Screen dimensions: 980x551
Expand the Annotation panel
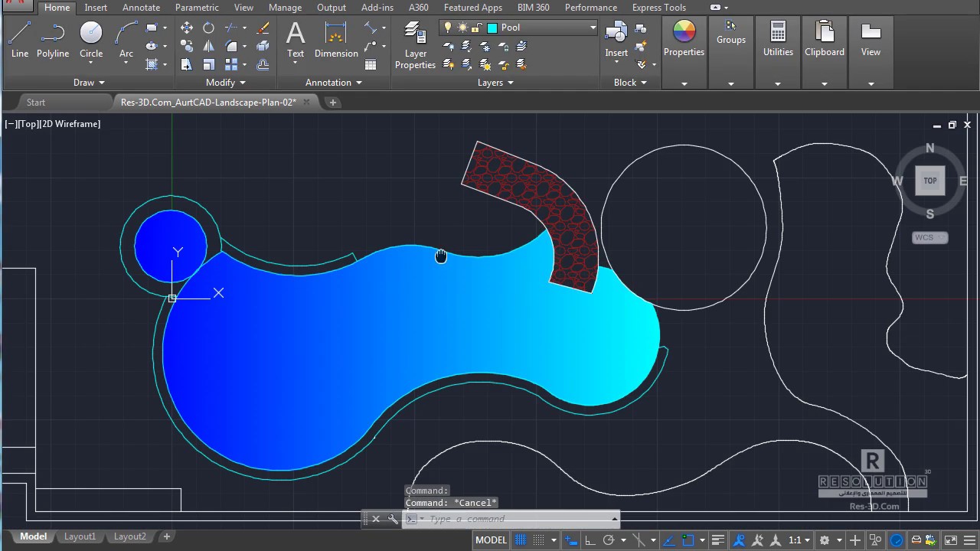[x=334, y=83]
